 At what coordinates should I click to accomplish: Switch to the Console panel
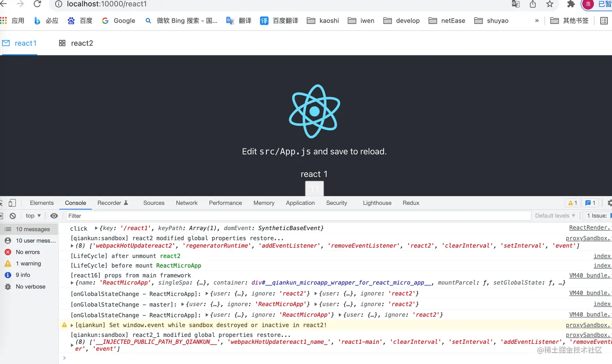coord(76,203)
